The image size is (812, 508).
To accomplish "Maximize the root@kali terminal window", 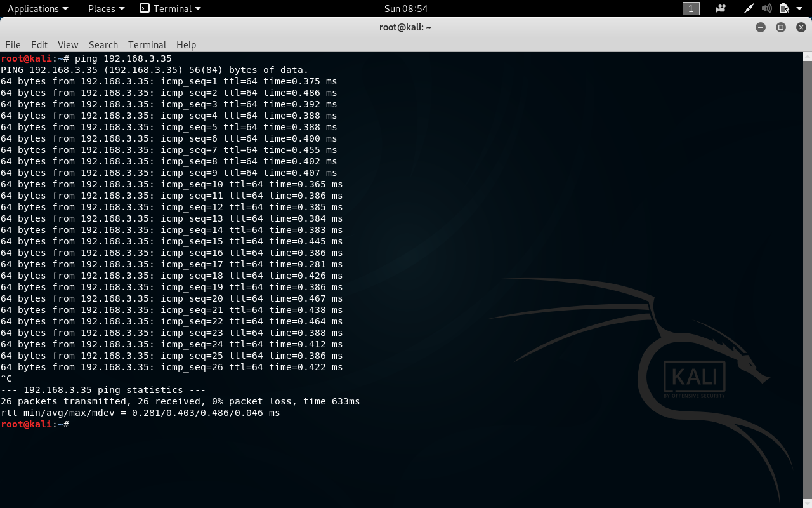I will point(781,27).
